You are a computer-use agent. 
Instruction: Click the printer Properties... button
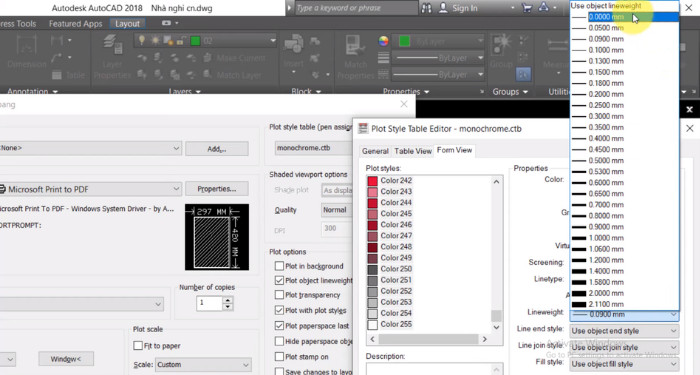pos(217,189)
